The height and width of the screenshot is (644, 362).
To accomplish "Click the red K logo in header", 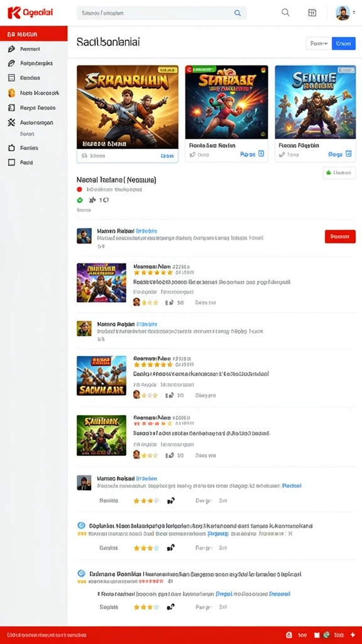I will click(14, 13).
